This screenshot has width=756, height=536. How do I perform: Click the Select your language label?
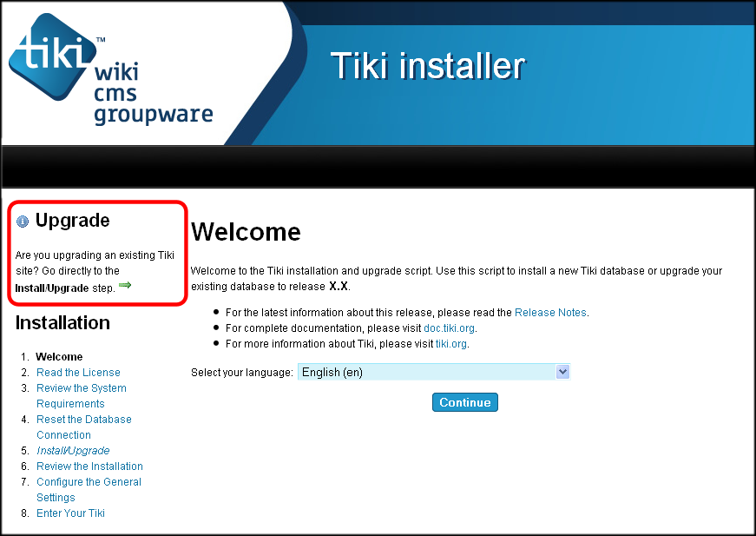pos(242,373)
